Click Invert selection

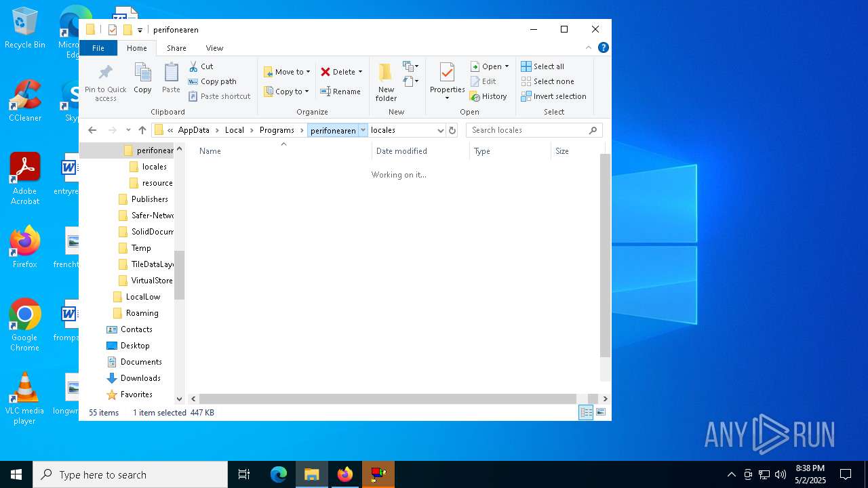pos(553,96)
